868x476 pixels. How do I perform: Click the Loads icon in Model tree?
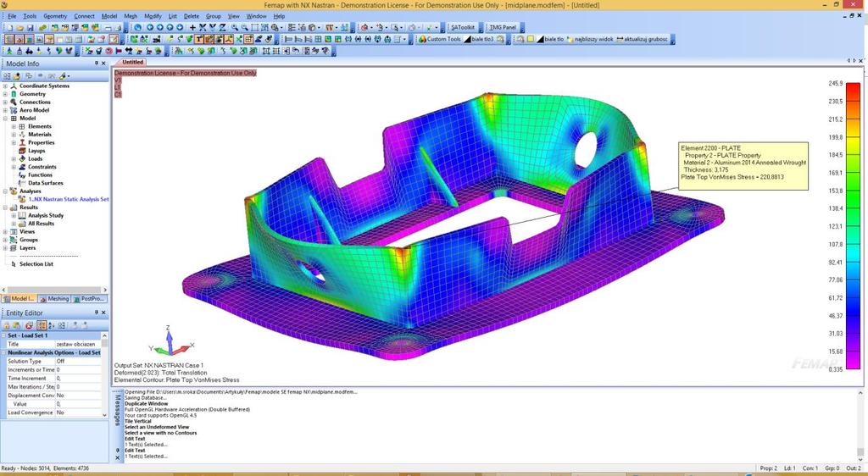pos(22,158)
